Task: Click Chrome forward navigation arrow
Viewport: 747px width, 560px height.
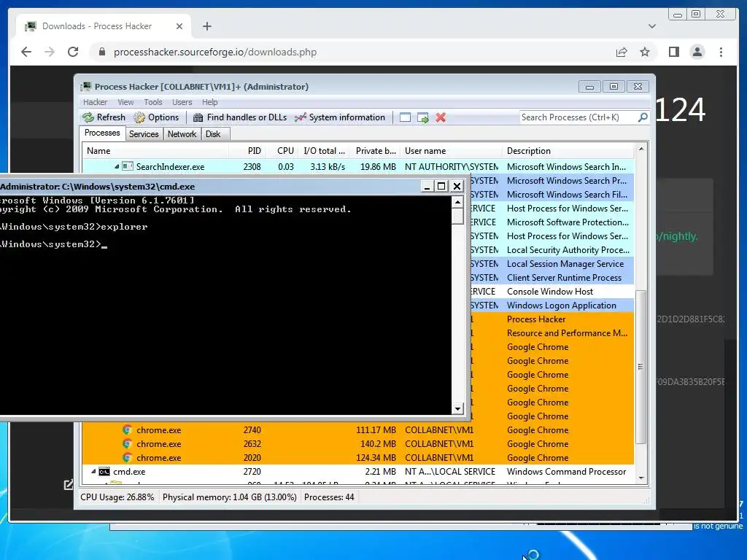Action: 50,52
